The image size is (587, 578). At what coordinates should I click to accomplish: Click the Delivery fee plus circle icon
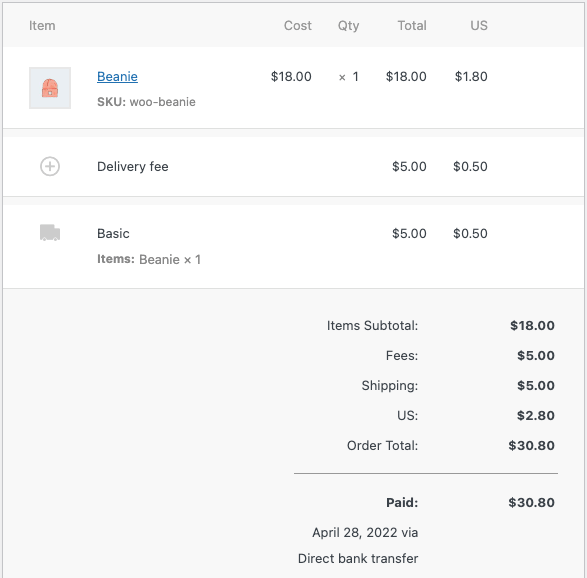click(x=50, y=166)
